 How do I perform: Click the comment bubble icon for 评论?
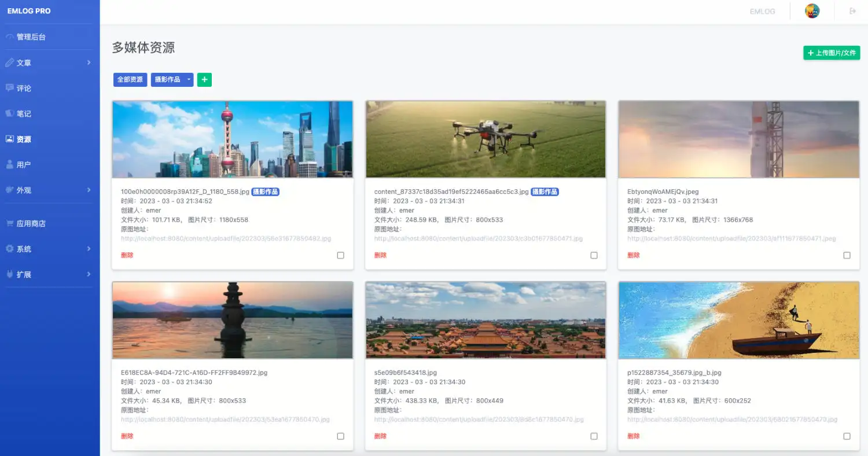pos(9,88)
